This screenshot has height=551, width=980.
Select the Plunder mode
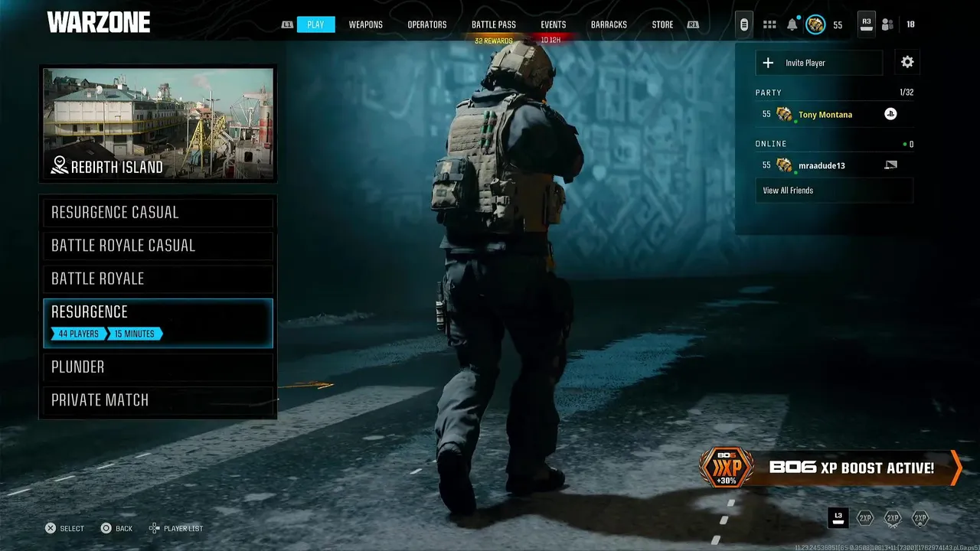pos(158,367)
